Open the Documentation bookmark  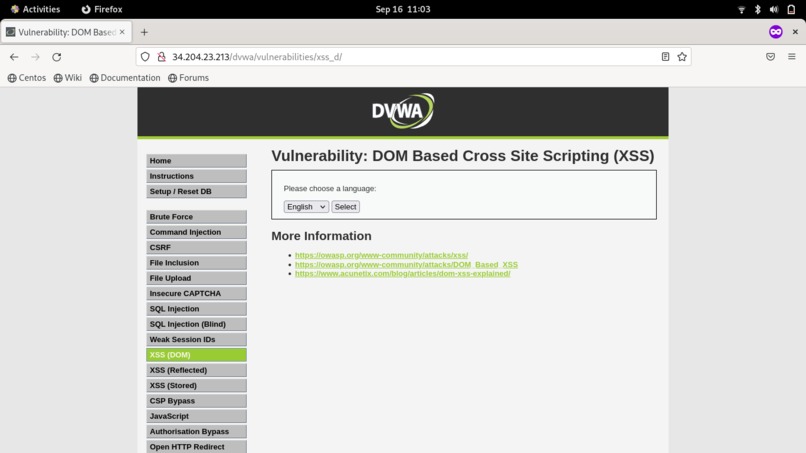tap(125, 78)
